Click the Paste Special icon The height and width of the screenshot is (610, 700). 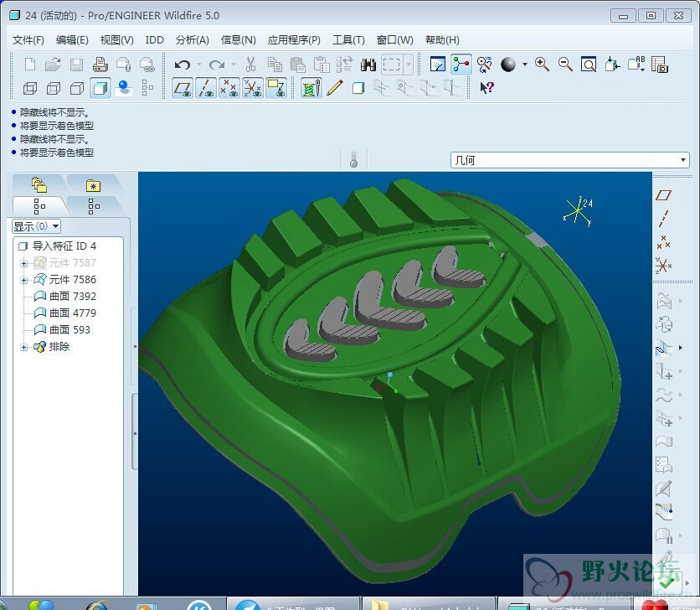point(322,65)
